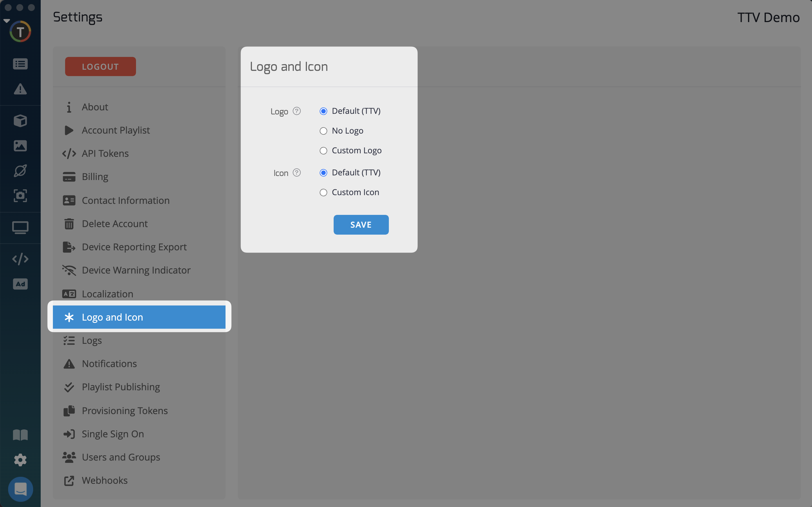
Task: Open the API Tokens settings item
Action: [105, 154]
